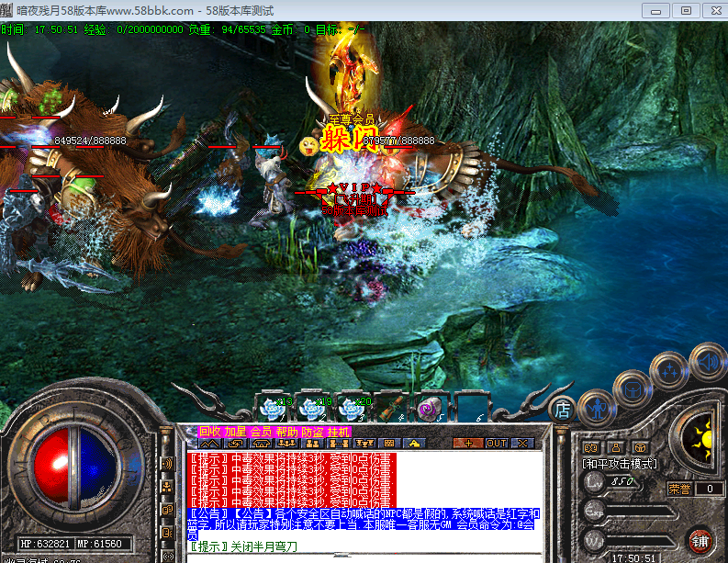This screenshot has width=728, height=563.
Task: Click the 关闭半月弯刀 hint message
Action: 243,546
